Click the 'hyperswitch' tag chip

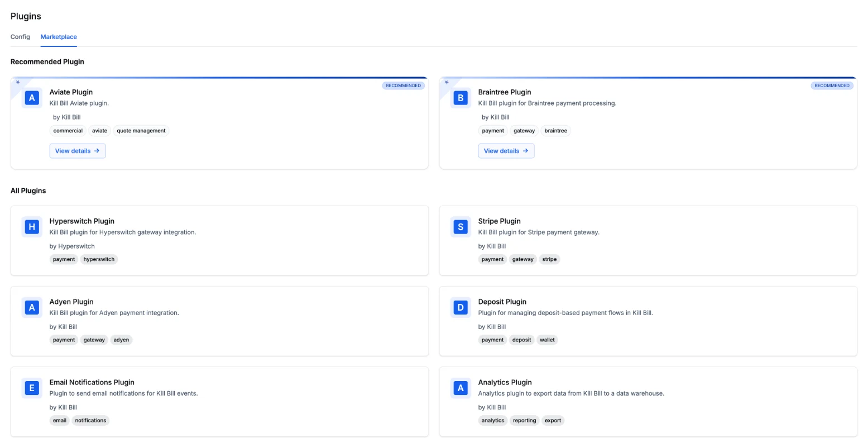(x=99, y=259)
